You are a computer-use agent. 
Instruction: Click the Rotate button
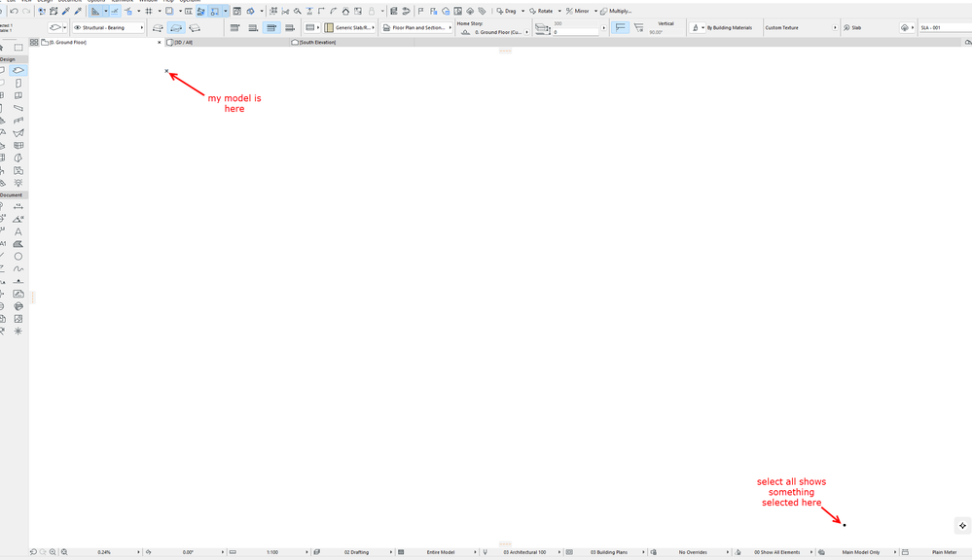pos(541,11)
